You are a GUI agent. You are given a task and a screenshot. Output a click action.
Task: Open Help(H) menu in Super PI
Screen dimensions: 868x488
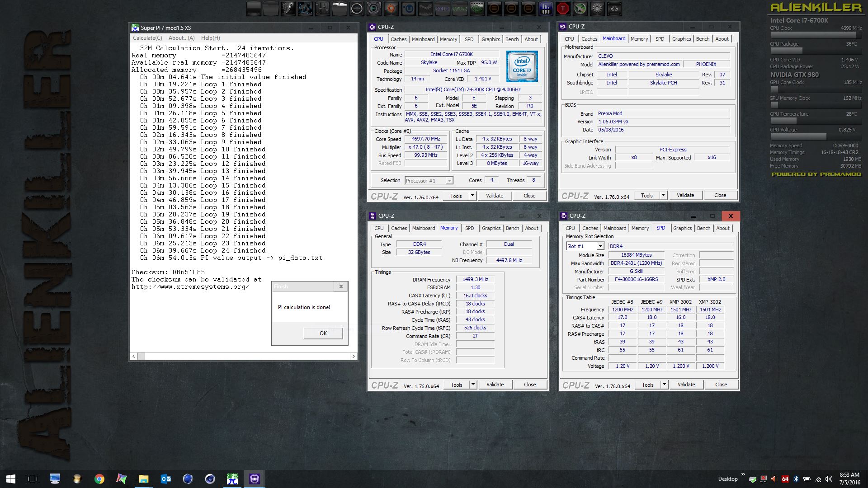tap(210, 38)
